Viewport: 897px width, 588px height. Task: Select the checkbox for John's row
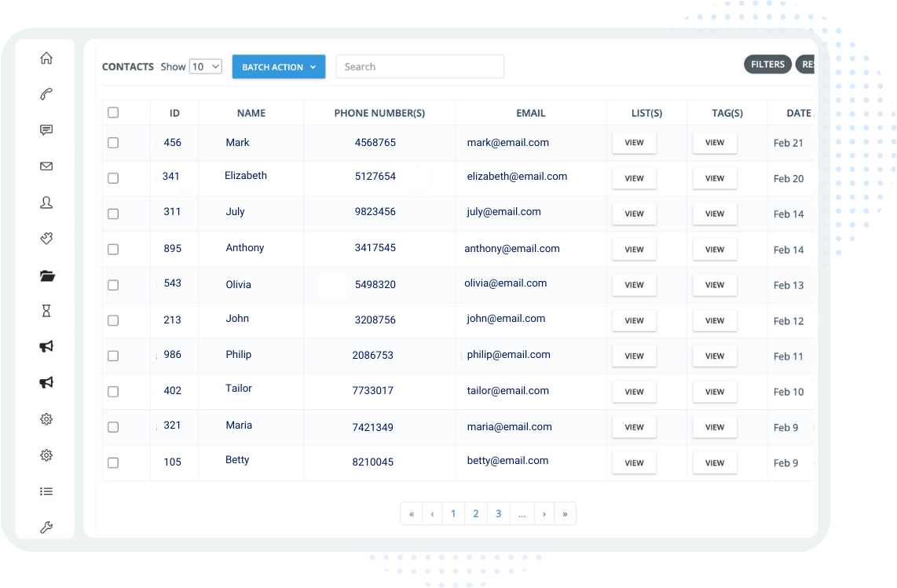click(113, 320)
